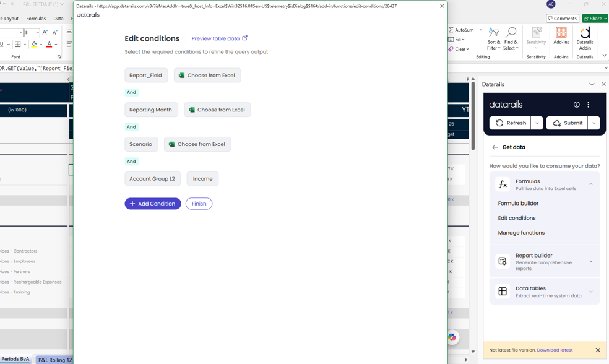Click the info icon in Datarails panel
This screenshot has height=364, width=609.
pyautogui.click(x=576, y=105)
